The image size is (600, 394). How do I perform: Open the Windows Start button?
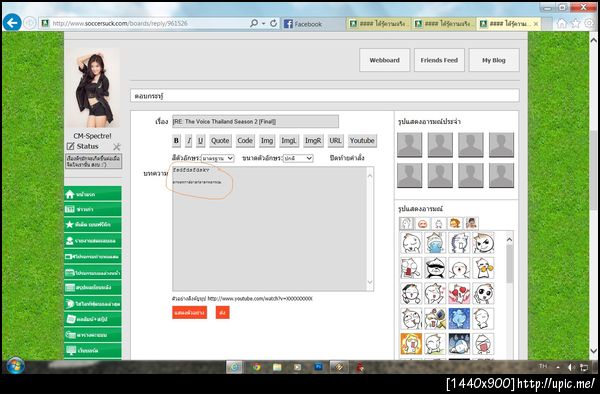[x=15, y=366]
